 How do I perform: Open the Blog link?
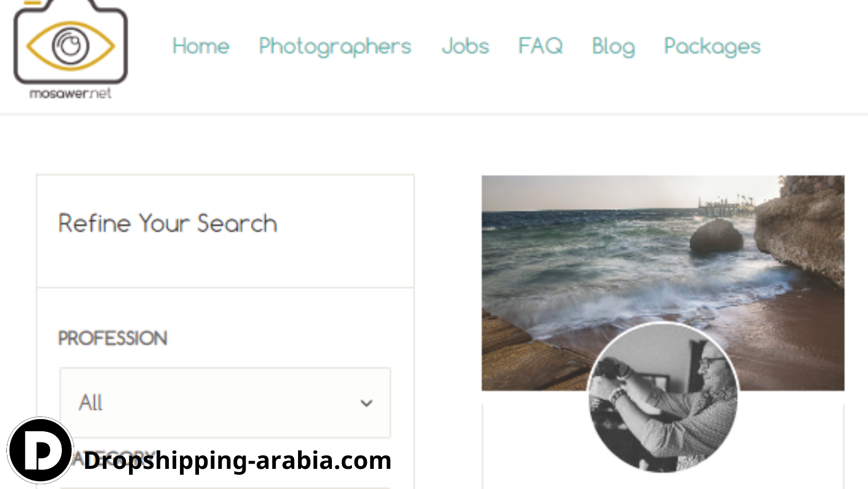click(613, 47)
